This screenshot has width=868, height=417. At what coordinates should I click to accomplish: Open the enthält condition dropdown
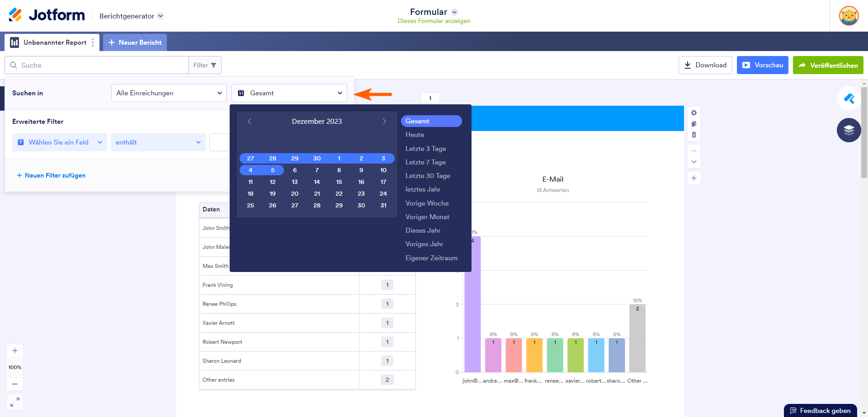tap(158, 142)
